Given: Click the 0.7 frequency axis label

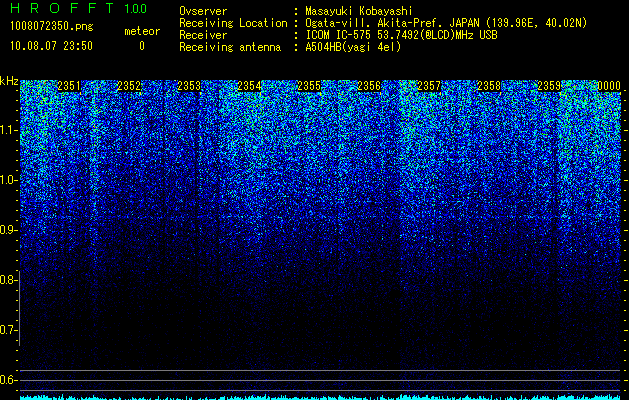Looking at the screenshot, I should [x=7, y=330].
